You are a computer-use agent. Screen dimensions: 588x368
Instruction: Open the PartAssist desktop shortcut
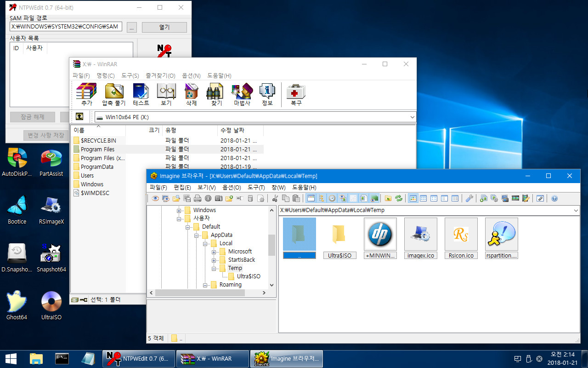(51, 162)
